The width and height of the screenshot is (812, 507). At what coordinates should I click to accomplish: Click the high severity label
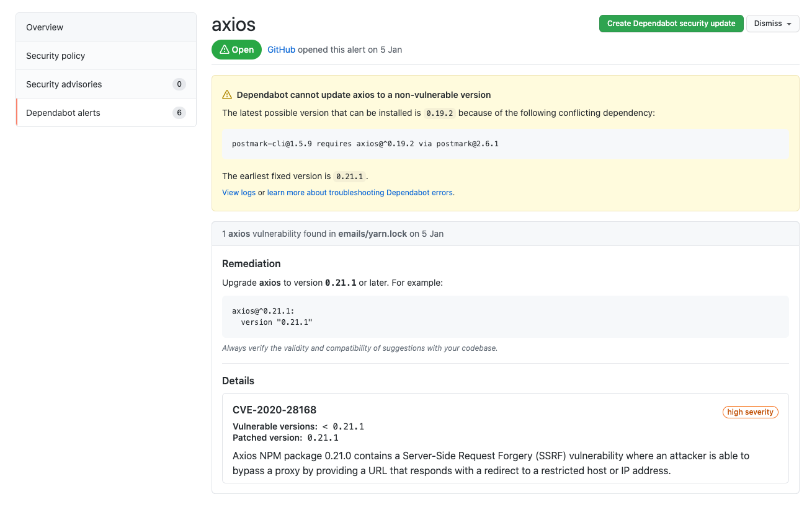click(x=750, y=412)
